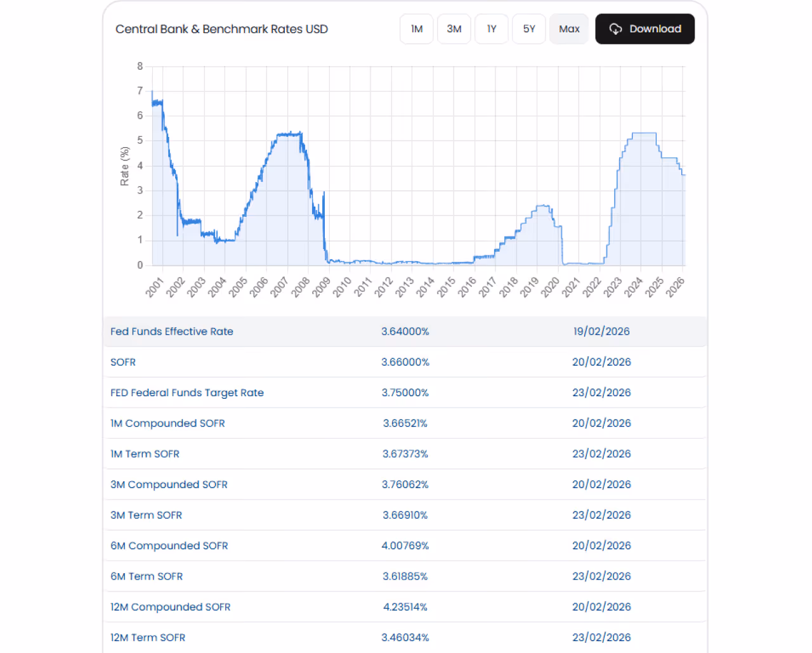Open 1M Compounded SOFR details
812x653 pixels.
click(x=167, y=423)
